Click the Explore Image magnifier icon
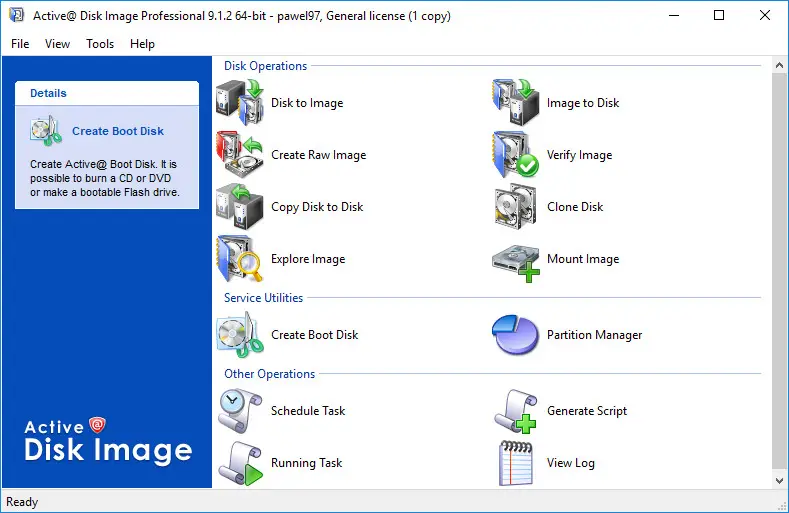The image size is (789, 513). coord(240,259)
